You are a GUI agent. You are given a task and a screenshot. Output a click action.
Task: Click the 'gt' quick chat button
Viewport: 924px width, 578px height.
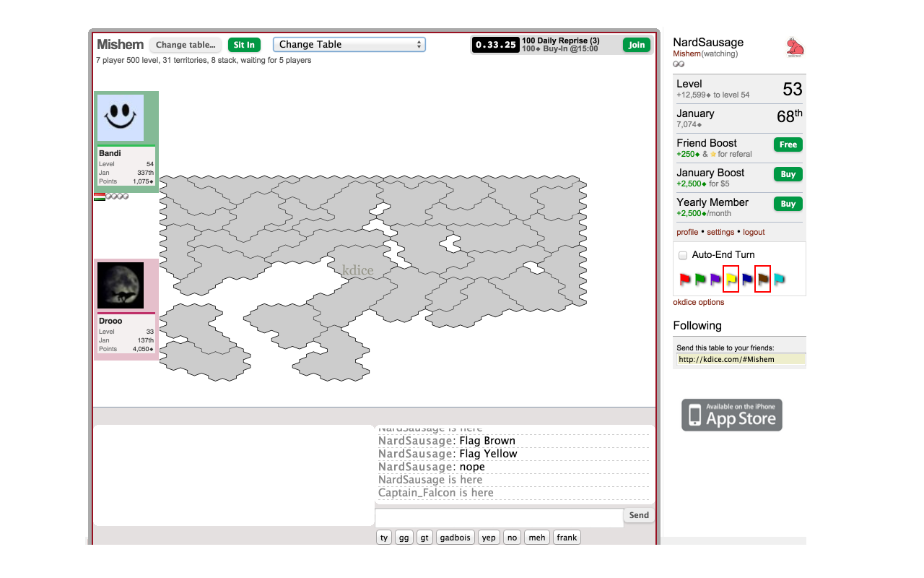click(x=424, y=538)
